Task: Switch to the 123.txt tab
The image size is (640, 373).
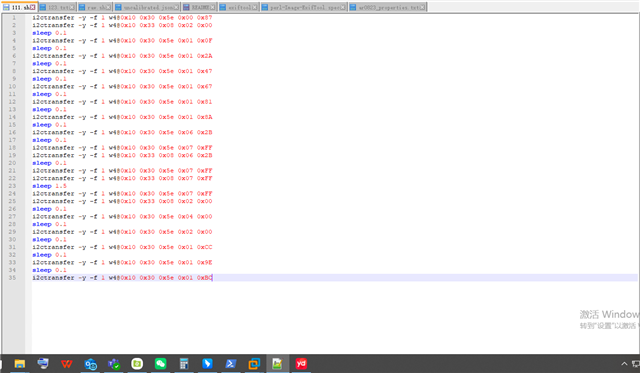Action: pyautogui.click(x=58, y=7)
